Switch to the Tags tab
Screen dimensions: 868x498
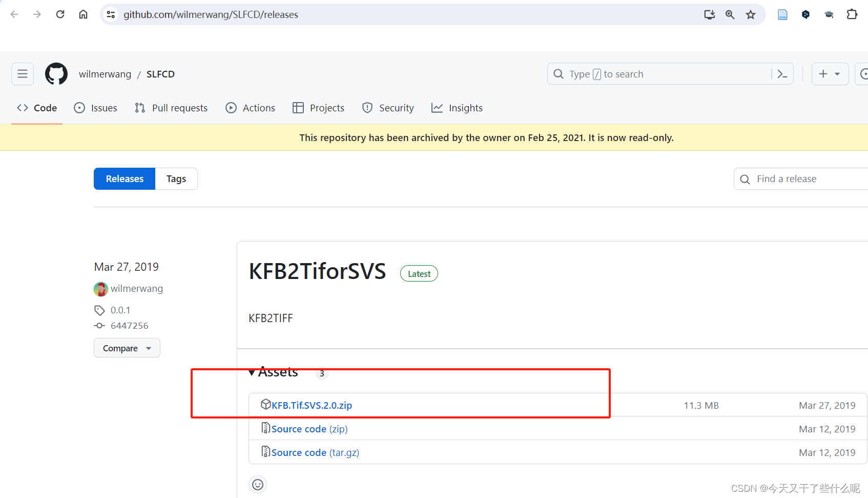tap(176, 178)
